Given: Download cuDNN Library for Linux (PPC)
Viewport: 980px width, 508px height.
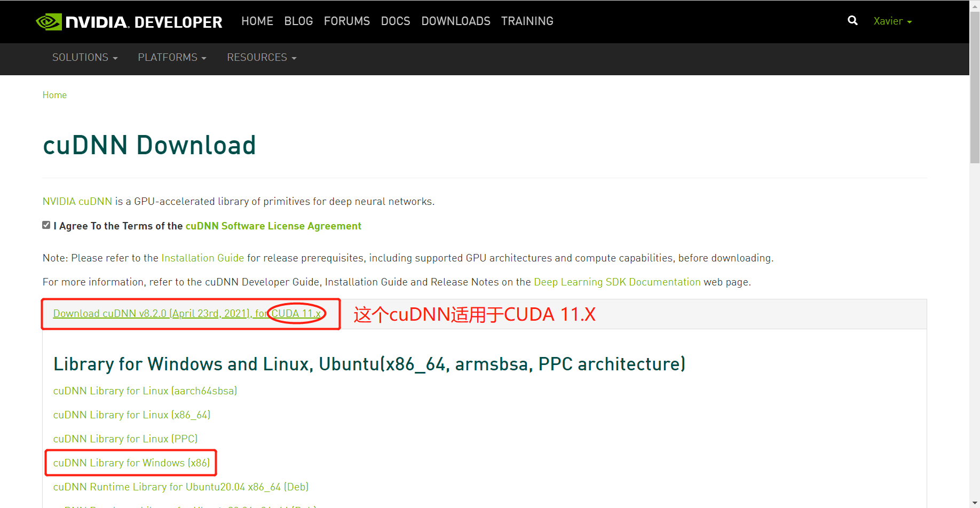Looking at the screenshot, I should [125, 439].
